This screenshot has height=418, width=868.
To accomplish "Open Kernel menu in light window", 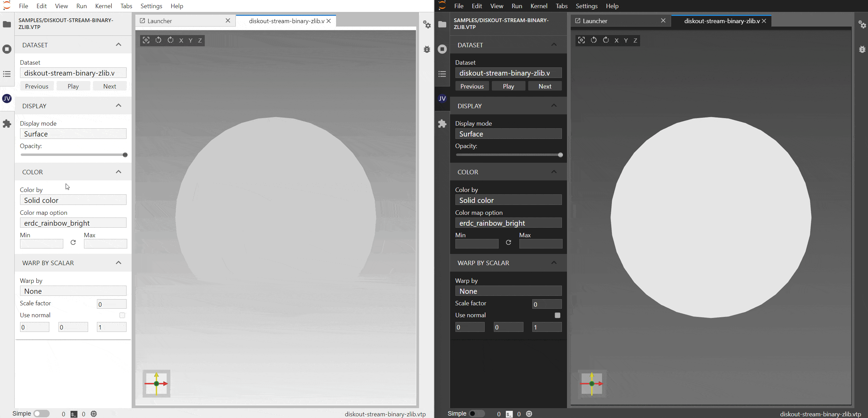I will (x=103, y=6).
